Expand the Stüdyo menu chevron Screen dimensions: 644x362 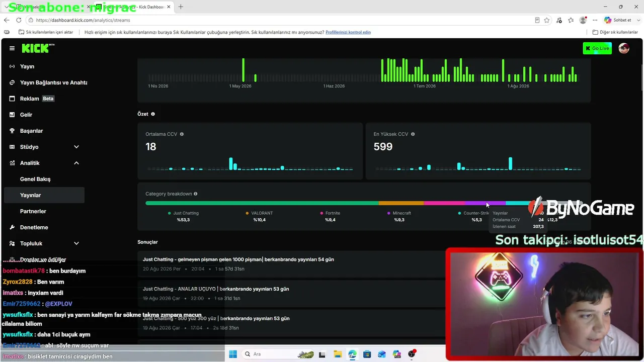76,147
